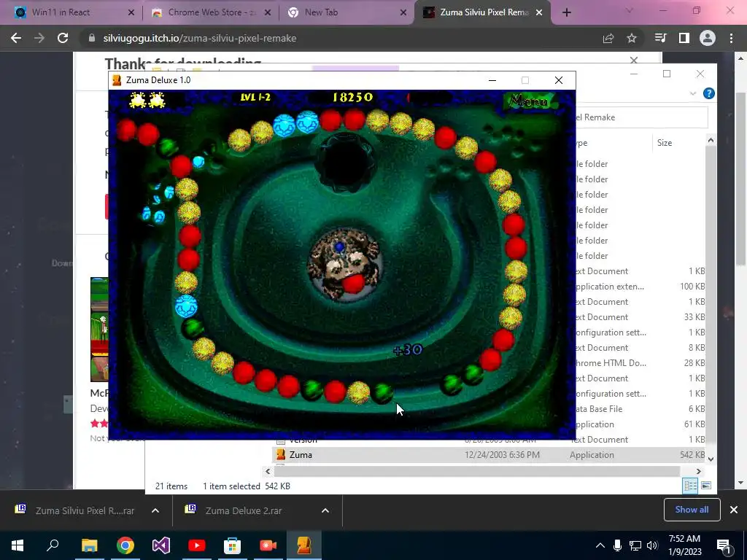Switch to New Tab tab

tap(321, 12)
